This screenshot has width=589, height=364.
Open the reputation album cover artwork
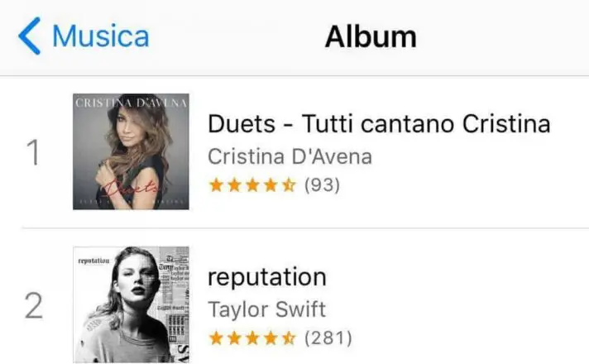click(131, 304)
